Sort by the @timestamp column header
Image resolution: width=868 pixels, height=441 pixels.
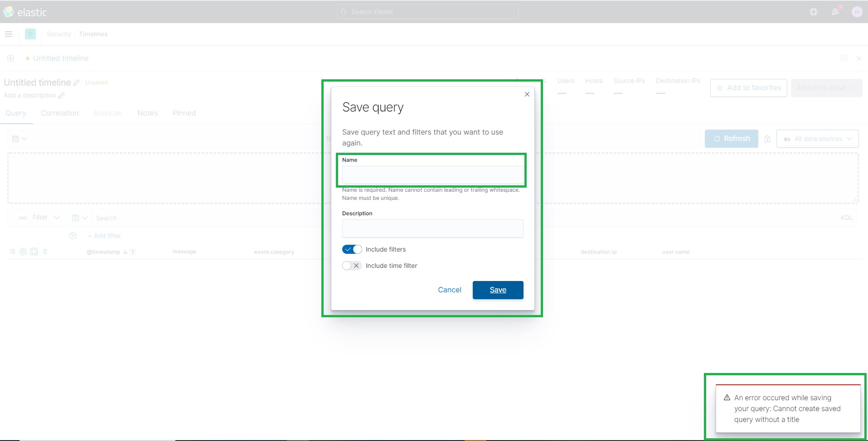coord(103,252)
